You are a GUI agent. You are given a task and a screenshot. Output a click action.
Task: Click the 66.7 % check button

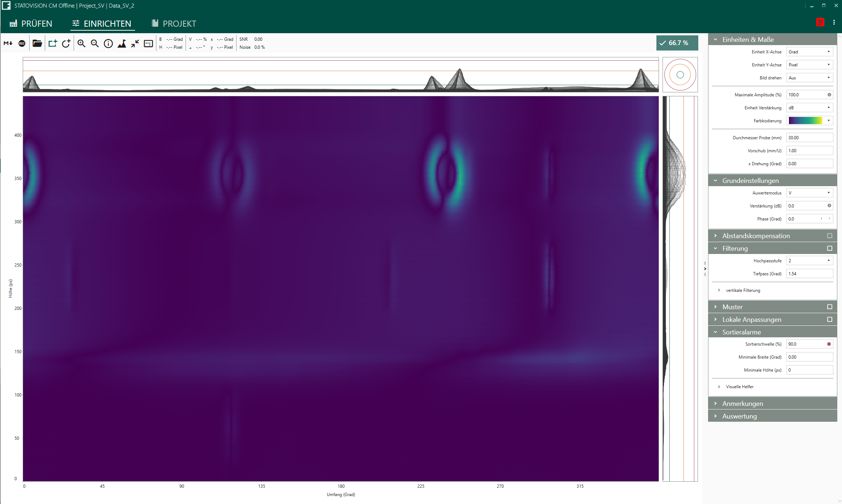click(x=677, y=43)
